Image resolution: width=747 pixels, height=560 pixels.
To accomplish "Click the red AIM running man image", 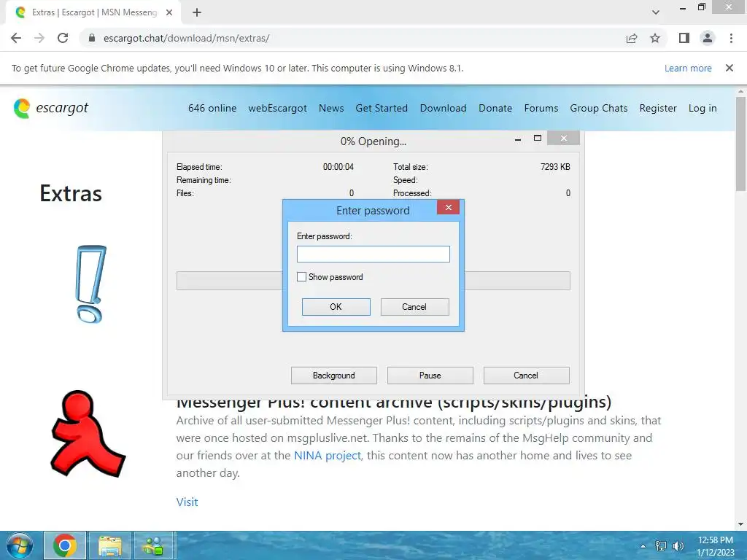I will (88, 433).
